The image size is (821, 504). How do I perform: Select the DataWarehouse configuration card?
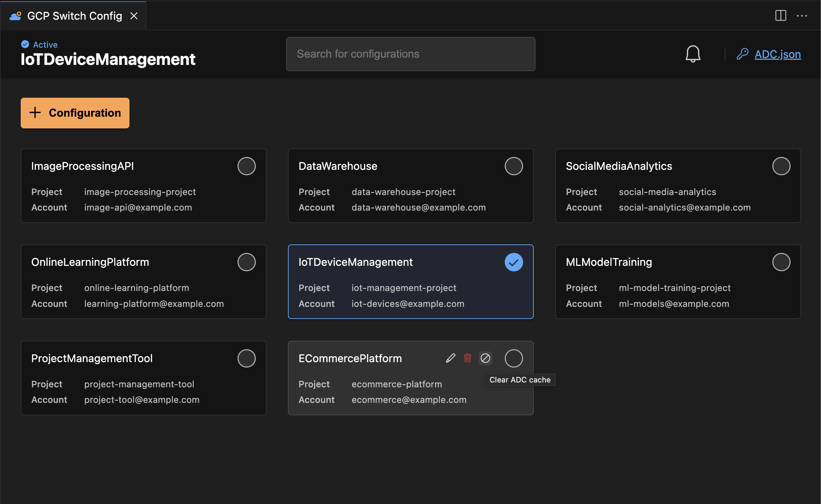pos(410,185)
